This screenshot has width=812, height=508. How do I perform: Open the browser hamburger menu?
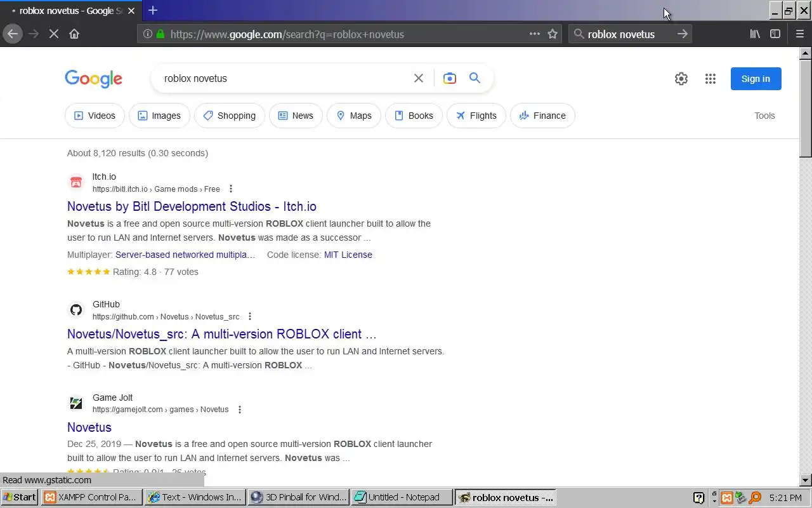799,34
